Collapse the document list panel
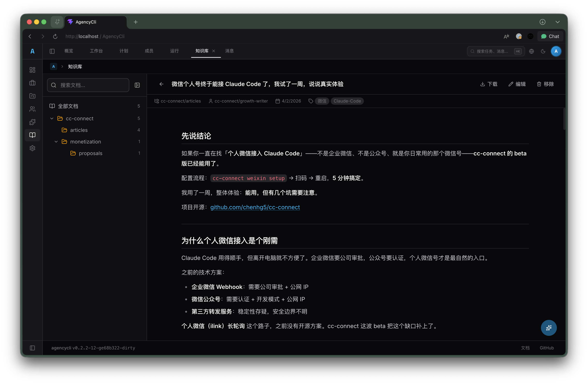 137,85
